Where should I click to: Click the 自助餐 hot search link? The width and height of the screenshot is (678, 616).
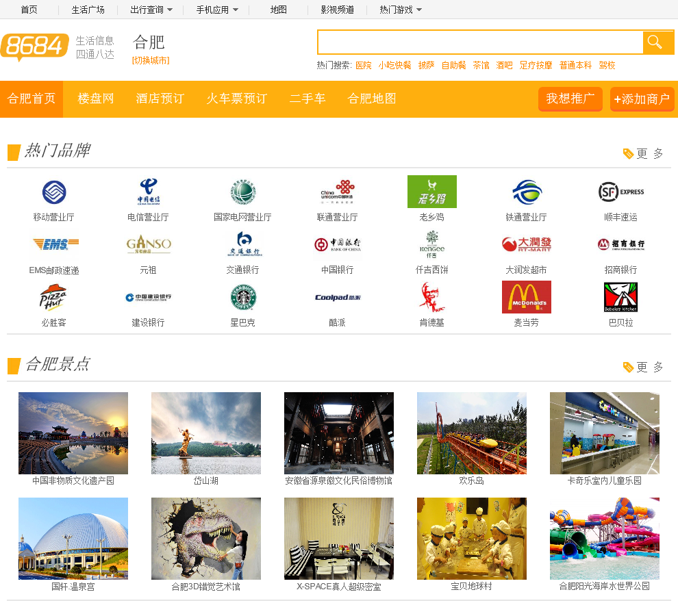click(453, 65)
